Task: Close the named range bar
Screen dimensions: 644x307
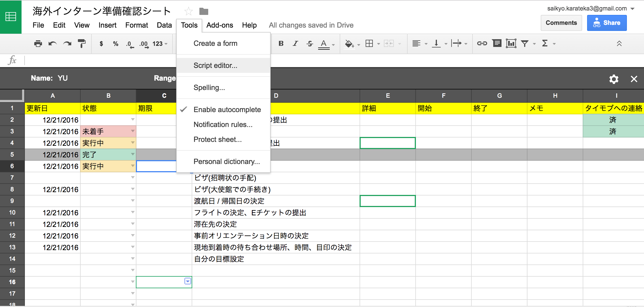Action: (x=634, y=79)
